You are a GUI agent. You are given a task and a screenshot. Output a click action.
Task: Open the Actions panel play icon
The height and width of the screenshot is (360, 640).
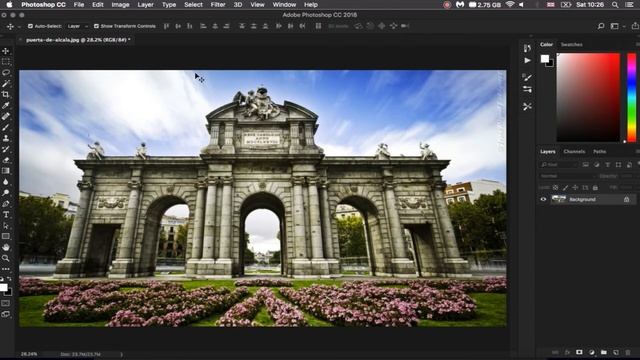point(527,60)
